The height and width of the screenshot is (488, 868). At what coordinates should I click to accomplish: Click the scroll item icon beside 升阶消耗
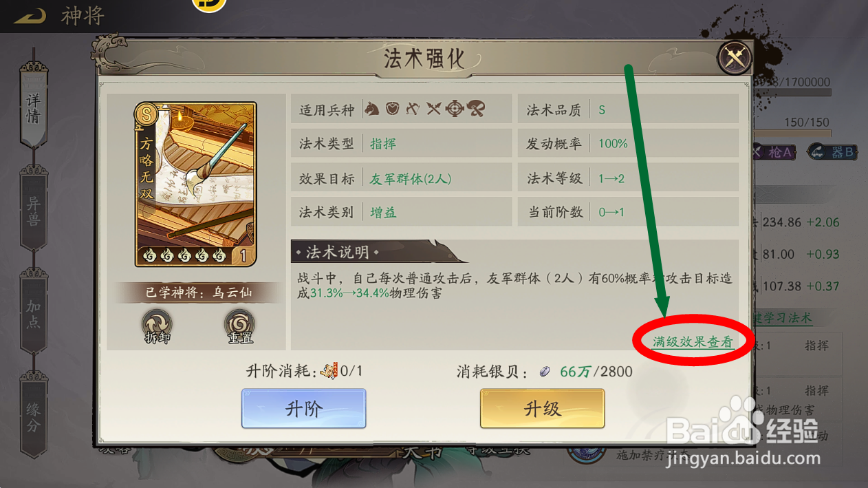tap(329, 371)
